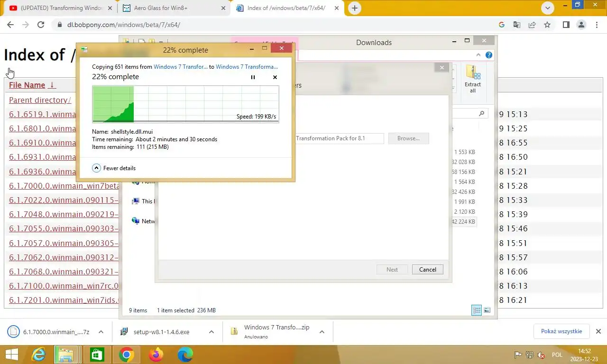The image size is (607, 364).
Task: Cancel the copy with the X icon
Action: pos(275,77)
